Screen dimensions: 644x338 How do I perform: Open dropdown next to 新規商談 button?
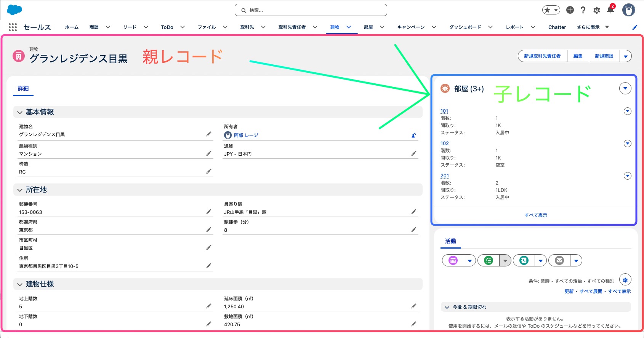(625, 56)
